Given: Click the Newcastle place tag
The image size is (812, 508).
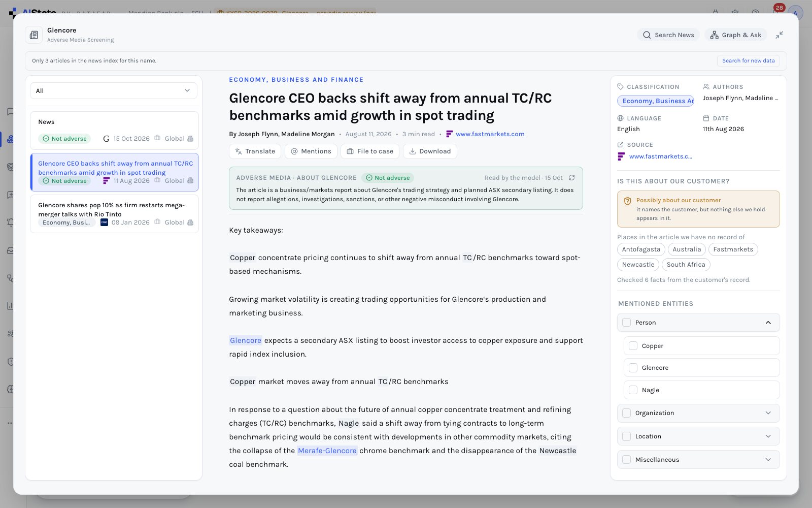Looking at the screenshot, I should pyautogui.click(x=638, y=265).
